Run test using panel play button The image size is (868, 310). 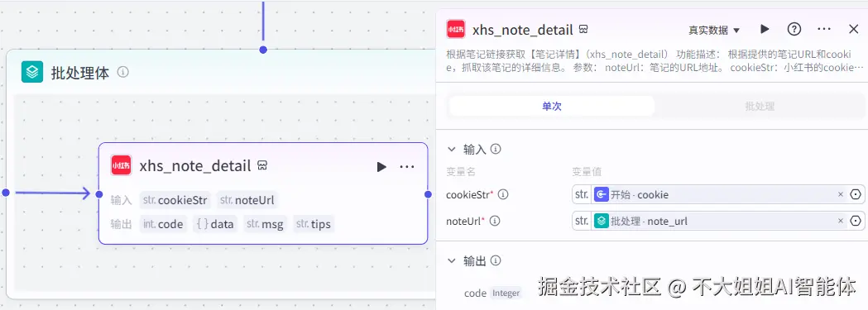(765, 29)
